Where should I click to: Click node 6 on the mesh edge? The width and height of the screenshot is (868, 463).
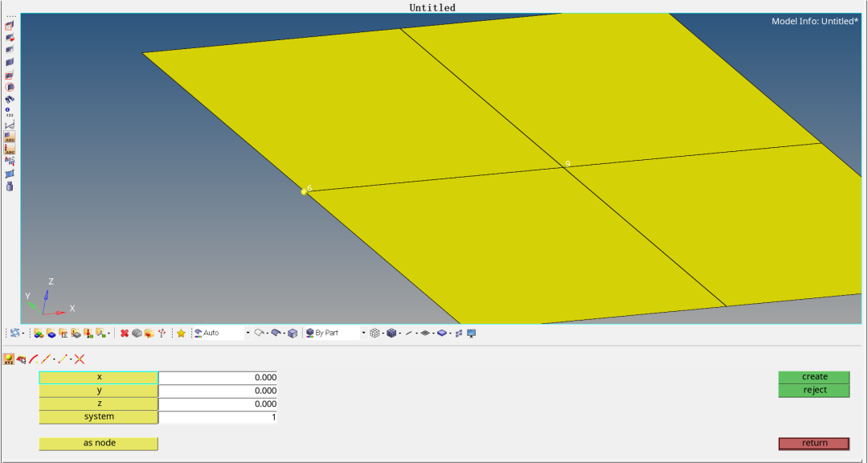pyautogui.click(x=304, y=191)
